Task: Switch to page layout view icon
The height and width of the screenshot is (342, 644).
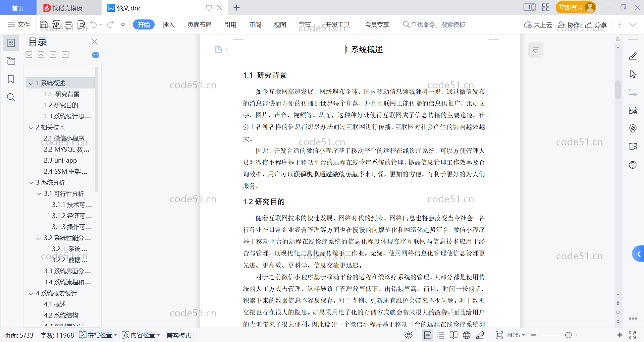Action: tap(427, 335)
